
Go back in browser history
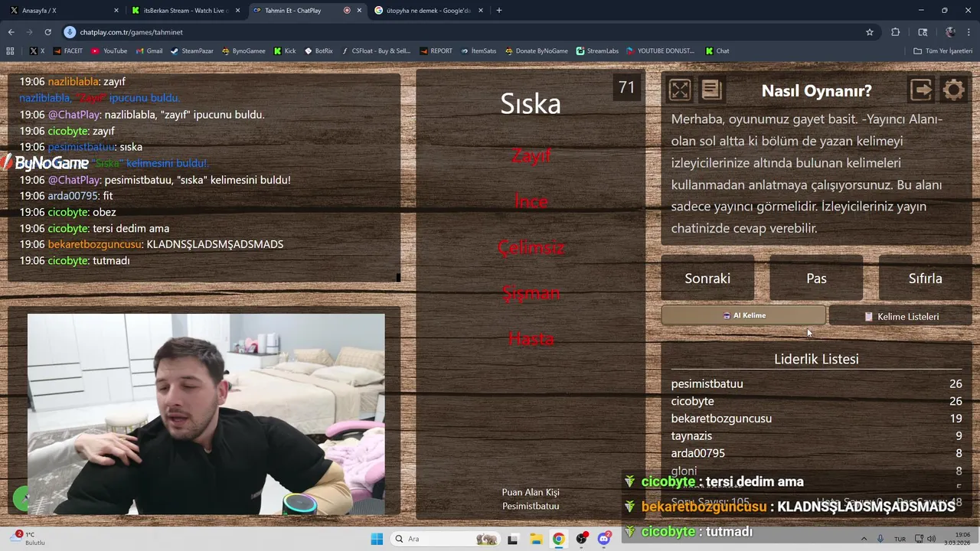coord(11,32)
